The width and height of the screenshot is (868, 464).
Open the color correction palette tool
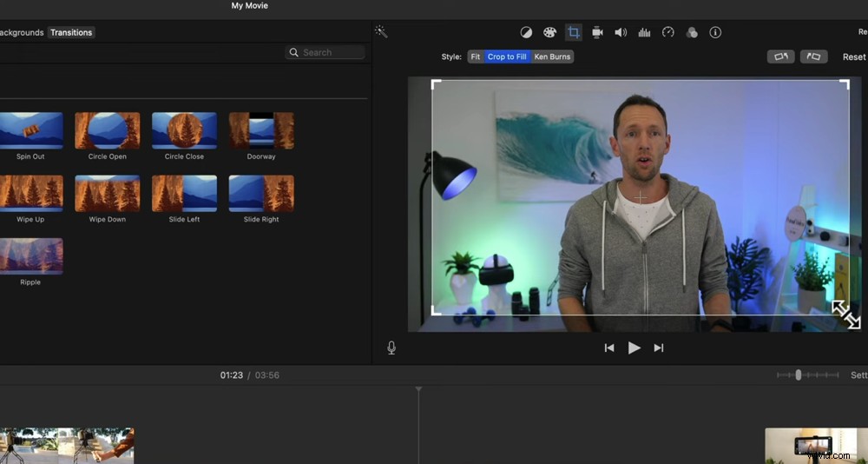(x=549, y=32)
